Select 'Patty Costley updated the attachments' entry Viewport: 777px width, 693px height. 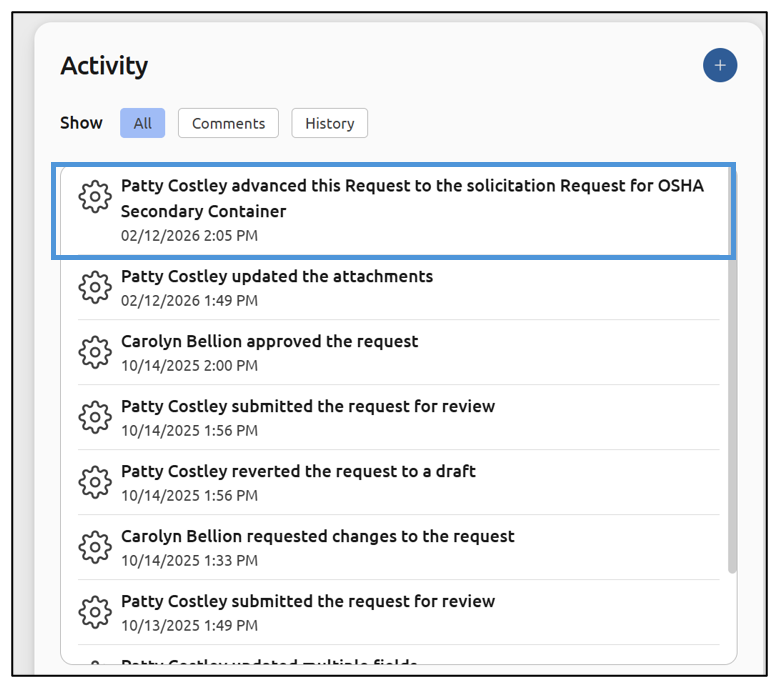point(277,276)
